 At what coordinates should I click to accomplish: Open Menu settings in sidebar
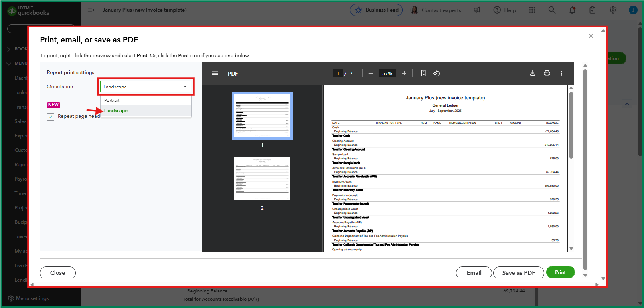pos(28,298)
